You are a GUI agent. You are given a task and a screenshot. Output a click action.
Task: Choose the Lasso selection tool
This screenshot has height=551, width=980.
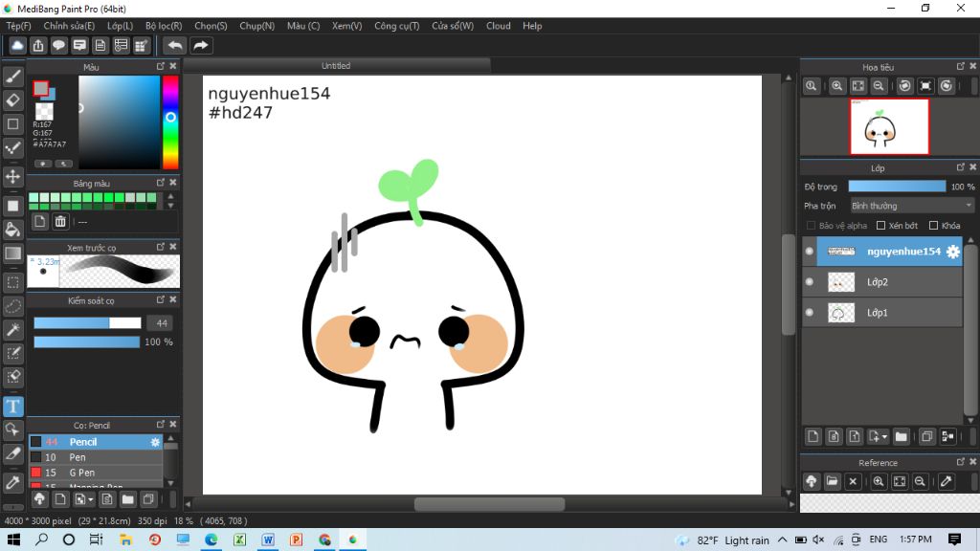click(13, 306)
